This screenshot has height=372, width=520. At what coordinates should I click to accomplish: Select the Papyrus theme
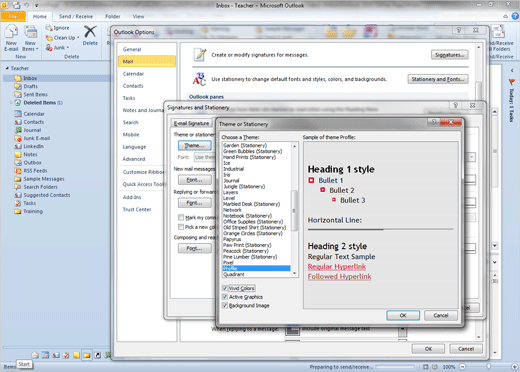pos(256,239)
